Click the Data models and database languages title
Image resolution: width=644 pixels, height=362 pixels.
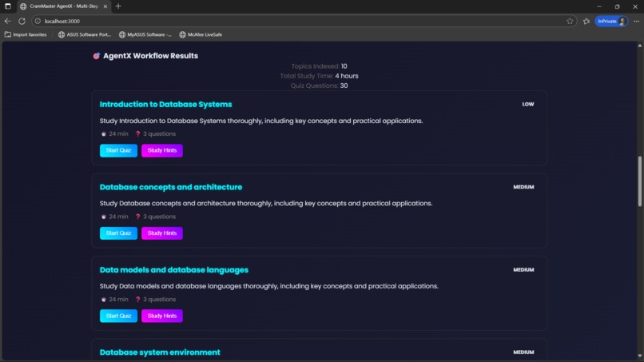tap(173, 270)
